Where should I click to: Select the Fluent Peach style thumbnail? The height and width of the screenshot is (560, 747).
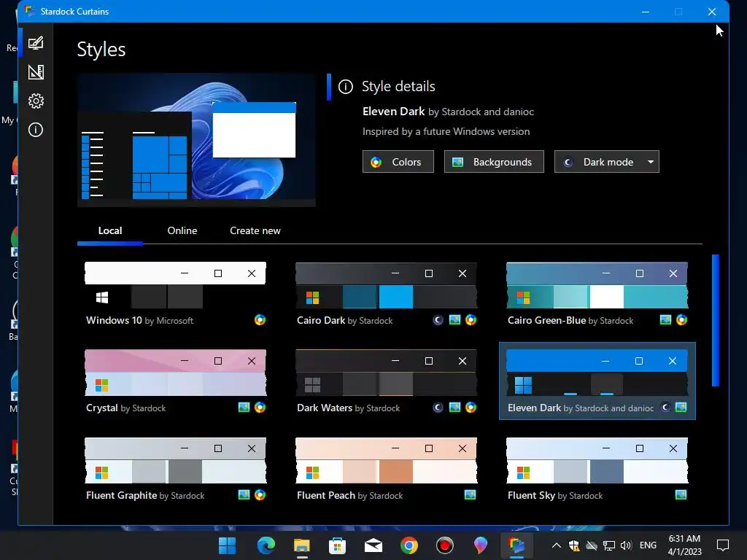(x=387, y=461)
